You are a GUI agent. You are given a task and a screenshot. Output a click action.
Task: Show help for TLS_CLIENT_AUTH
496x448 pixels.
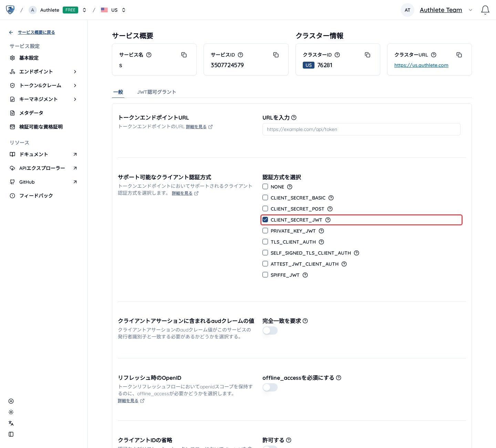(x=321, y=242)
